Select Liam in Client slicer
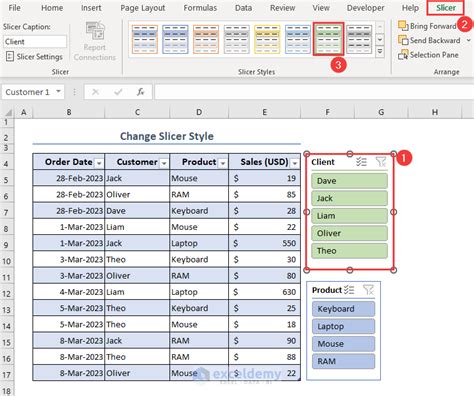This screenshot has height=396, width=474. coord(349,216)
